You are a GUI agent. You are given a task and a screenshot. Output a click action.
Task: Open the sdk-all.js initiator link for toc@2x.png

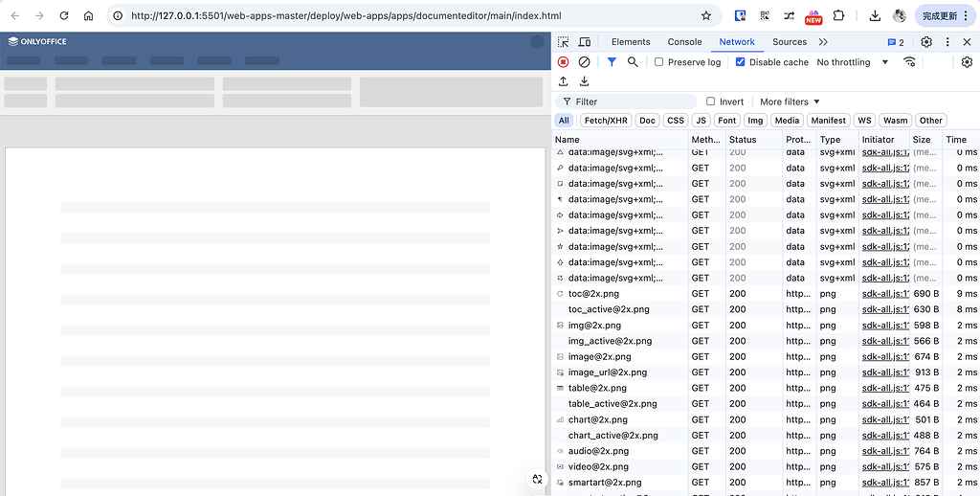(x=885, y=293)
